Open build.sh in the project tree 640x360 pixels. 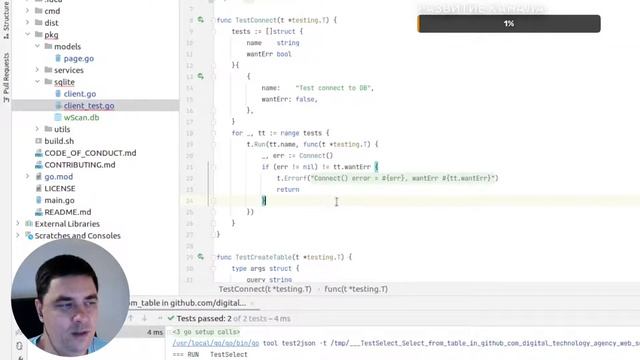coord(59,141)
